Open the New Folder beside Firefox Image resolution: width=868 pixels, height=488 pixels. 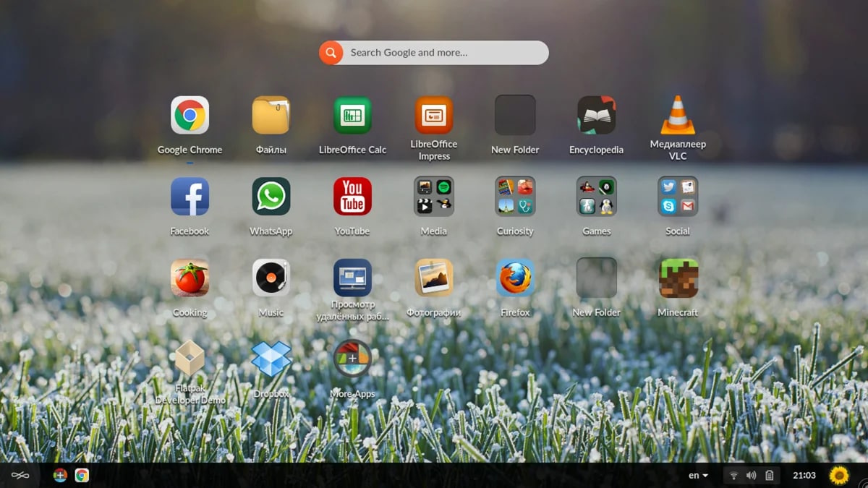(597, 278)
